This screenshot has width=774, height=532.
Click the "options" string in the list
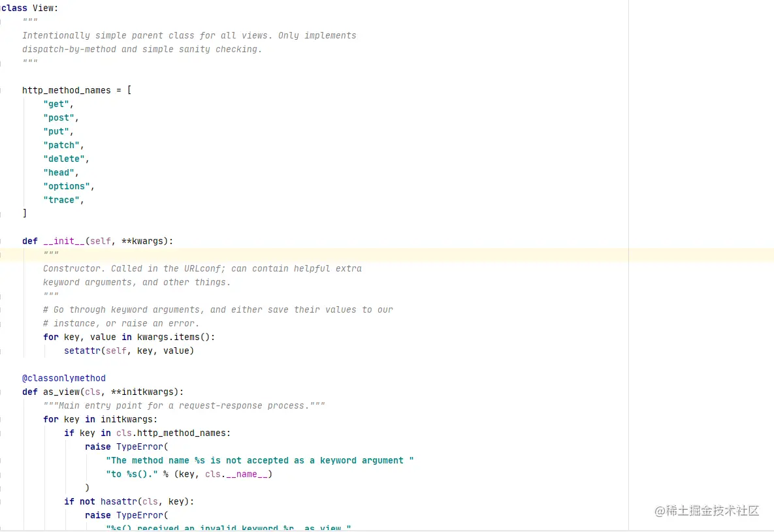click(x=67, y=187)
